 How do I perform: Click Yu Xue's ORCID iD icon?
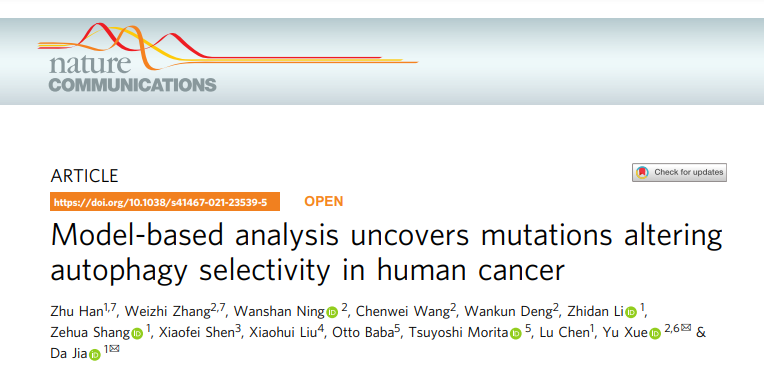click(655, 334)
